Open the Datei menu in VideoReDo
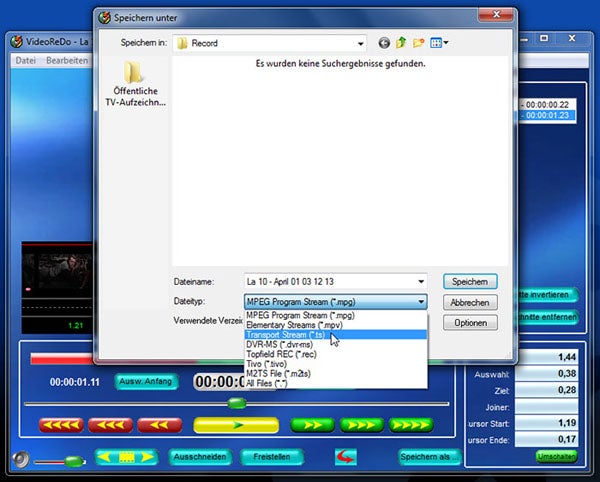The width and height of the screenshot is (600, 482). (x=26, y=60)
